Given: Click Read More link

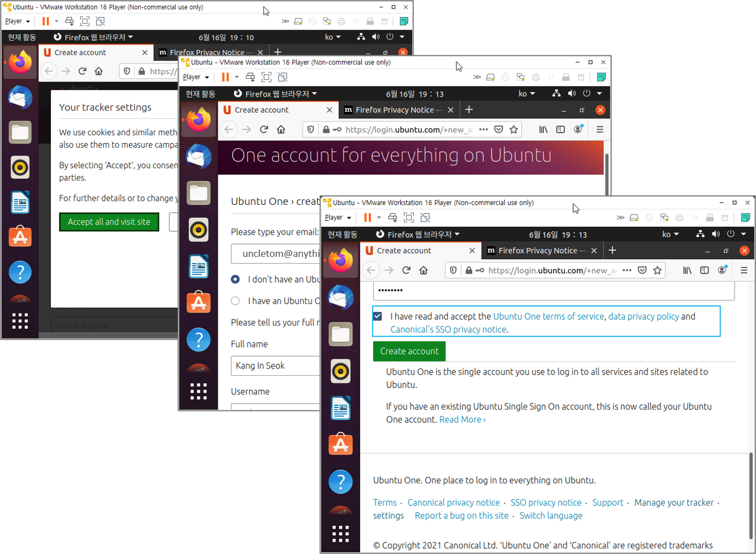Looking at the screenshot, I should (463, 419).
